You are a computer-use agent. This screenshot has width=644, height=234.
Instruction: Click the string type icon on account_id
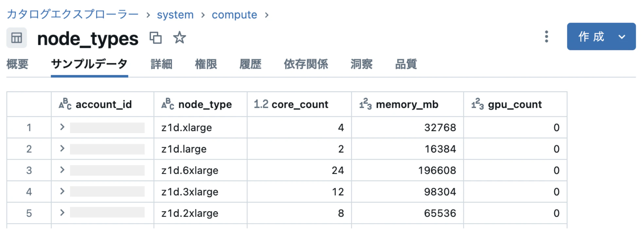click(65, 104)
